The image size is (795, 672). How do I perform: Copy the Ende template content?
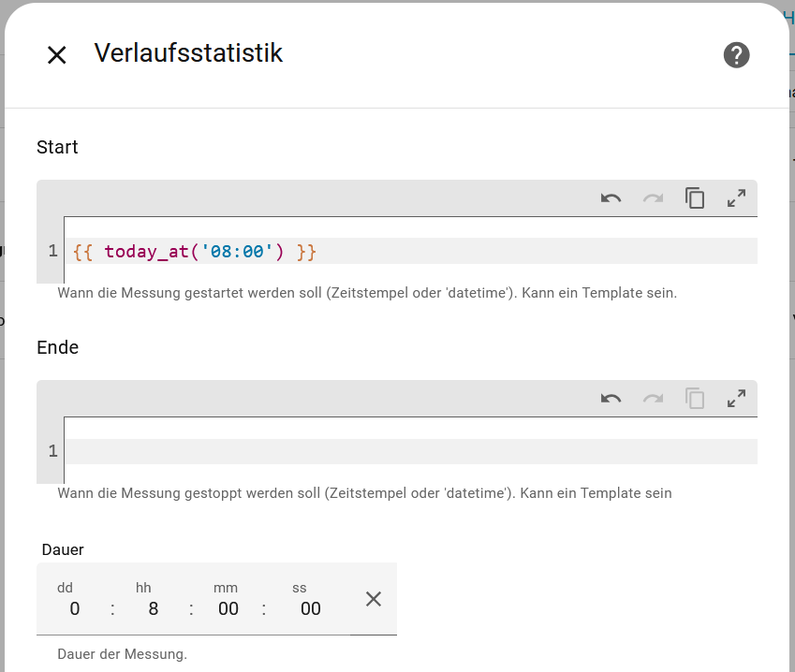pos(695,399)
